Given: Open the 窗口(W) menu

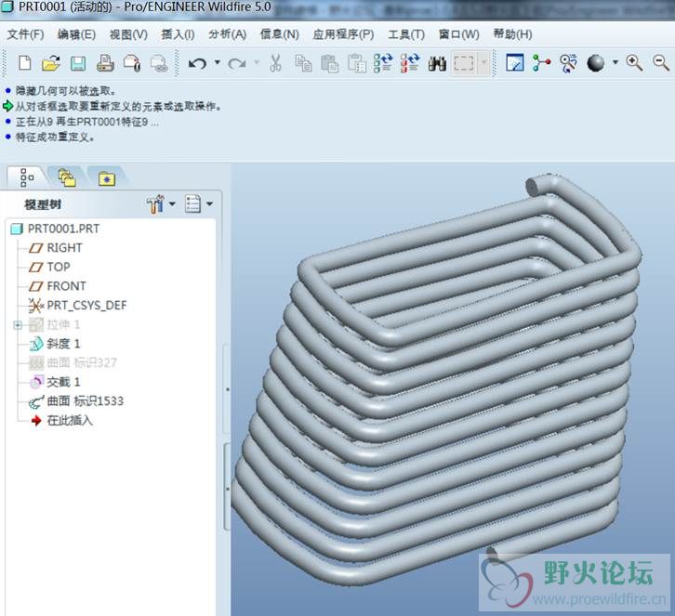Looking at the screenshot, I should pos(459,34).
